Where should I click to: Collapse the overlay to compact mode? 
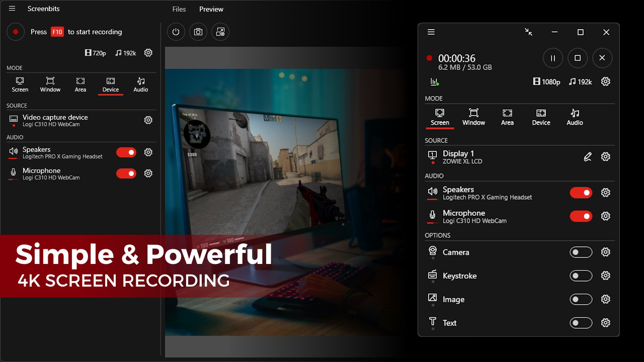point(529,32)
